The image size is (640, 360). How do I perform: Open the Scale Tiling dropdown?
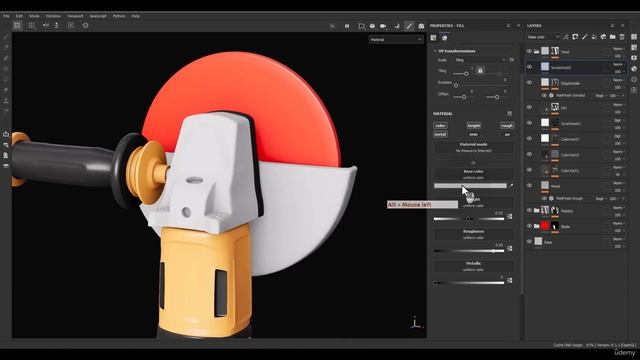point(479,60)
